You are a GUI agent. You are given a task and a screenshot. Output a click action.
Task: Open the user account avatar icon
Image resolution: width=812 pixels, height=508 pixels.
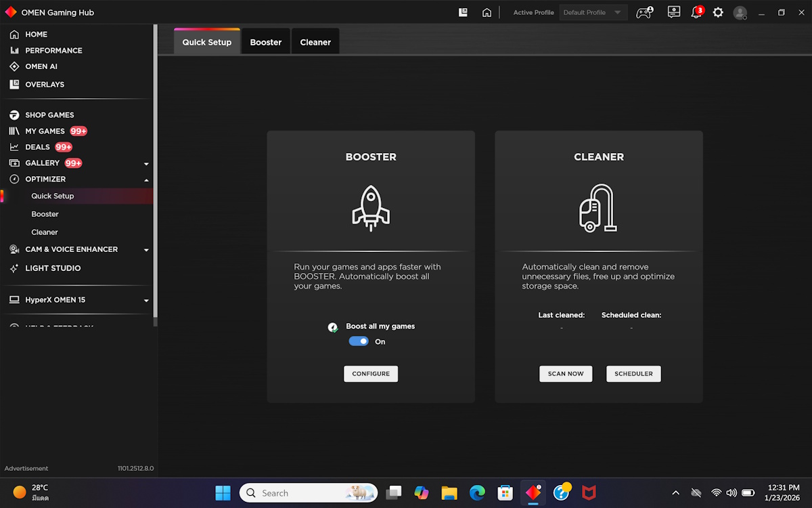tap(740, 13)
